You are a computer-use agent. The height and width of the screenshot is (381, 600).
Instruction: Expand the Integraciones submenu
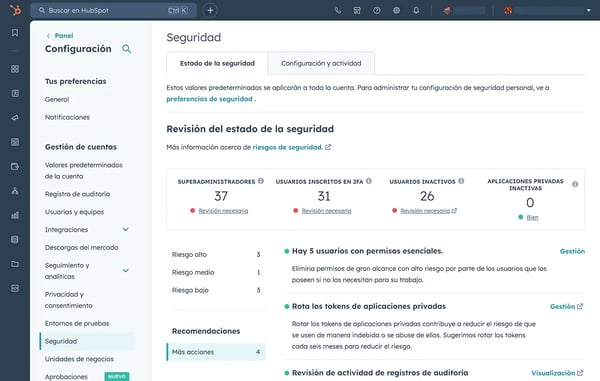pyautogui.click(x=126, y=230)
